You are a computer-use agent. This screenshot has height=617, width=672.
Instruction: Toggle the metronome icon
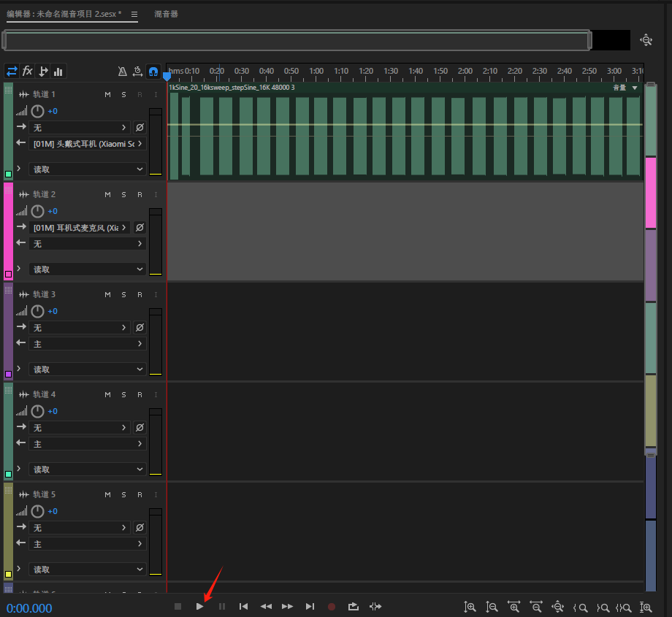[123, 71]
